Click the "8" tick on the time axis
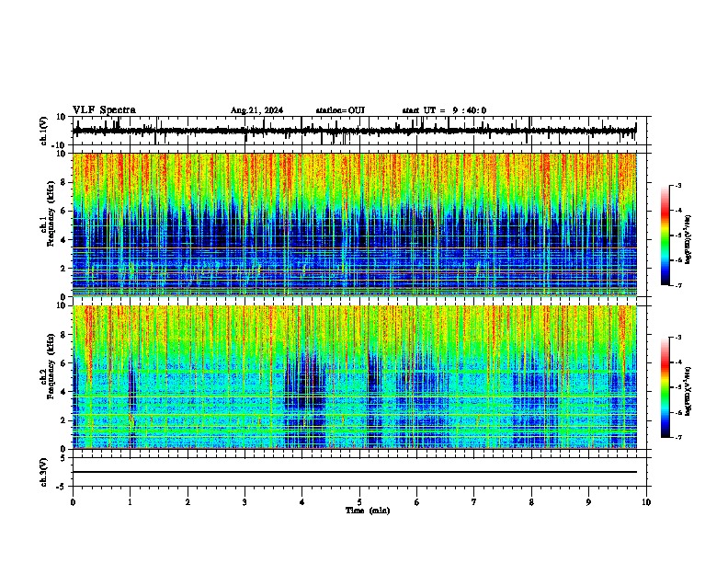 tap(531, 502)
